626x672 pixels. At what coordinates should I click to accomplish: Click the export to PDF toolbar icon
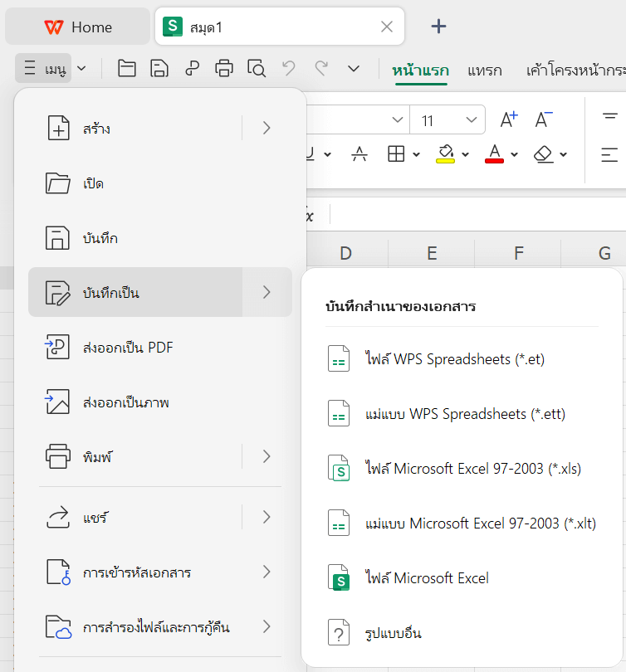pos(192,68)
